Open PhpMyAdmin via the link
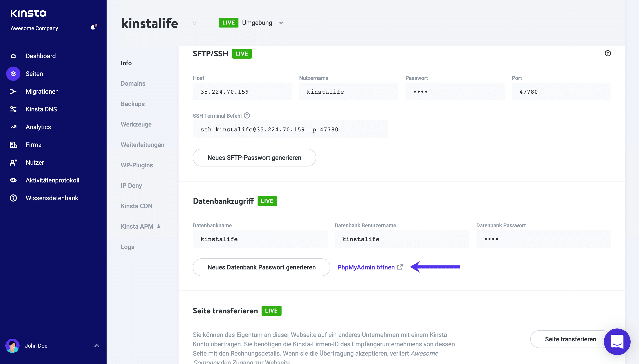This screenshot has width=639, height=364. pos(366,267)
